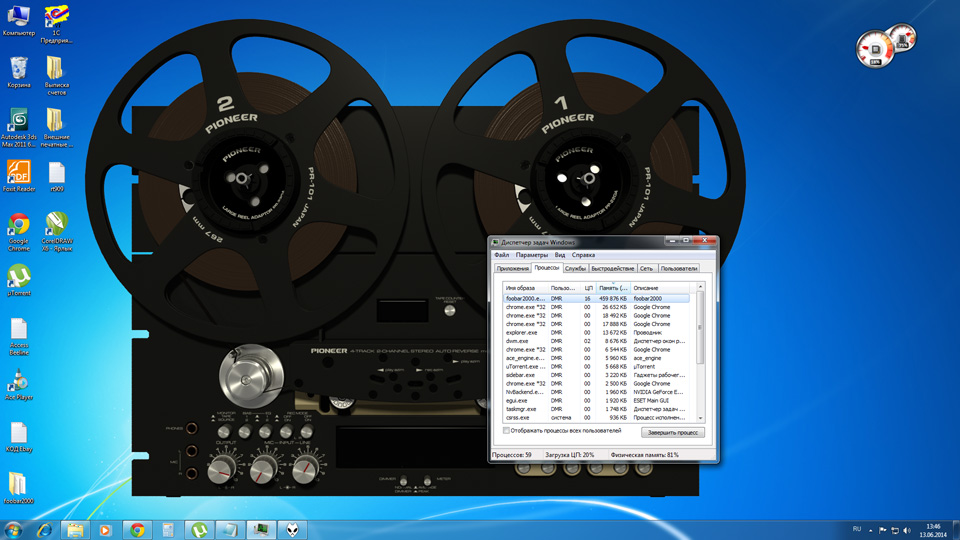Sort processes by the 'Память' column header
This screenshot has width=960, height=540.
613,288
